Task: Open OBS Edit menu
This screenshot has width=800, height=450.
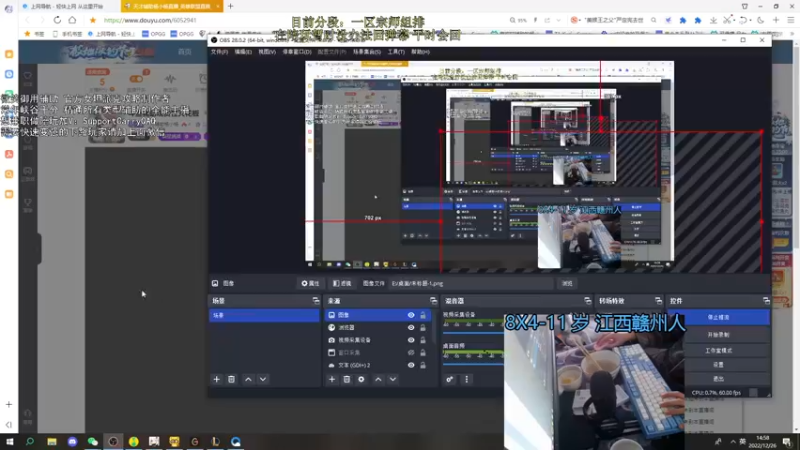Action: click(243, 52)
